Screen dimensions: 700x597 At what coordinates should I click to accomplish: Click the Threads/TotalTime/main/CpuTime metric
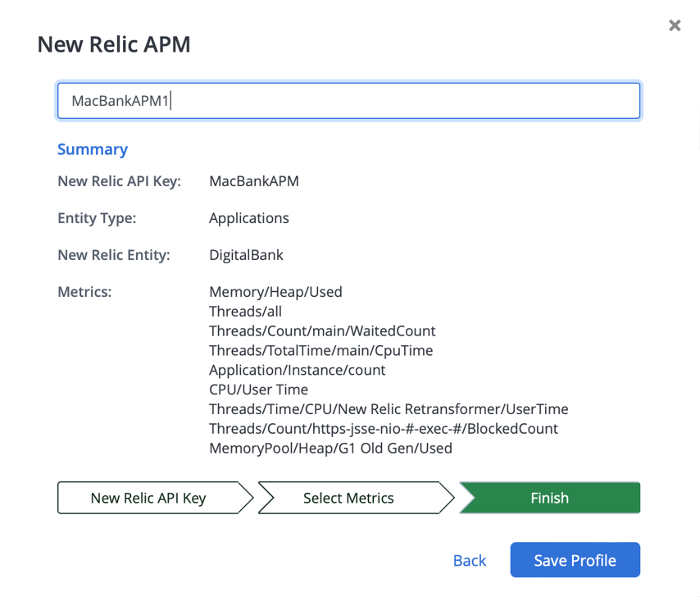click(x=321, y=350)
